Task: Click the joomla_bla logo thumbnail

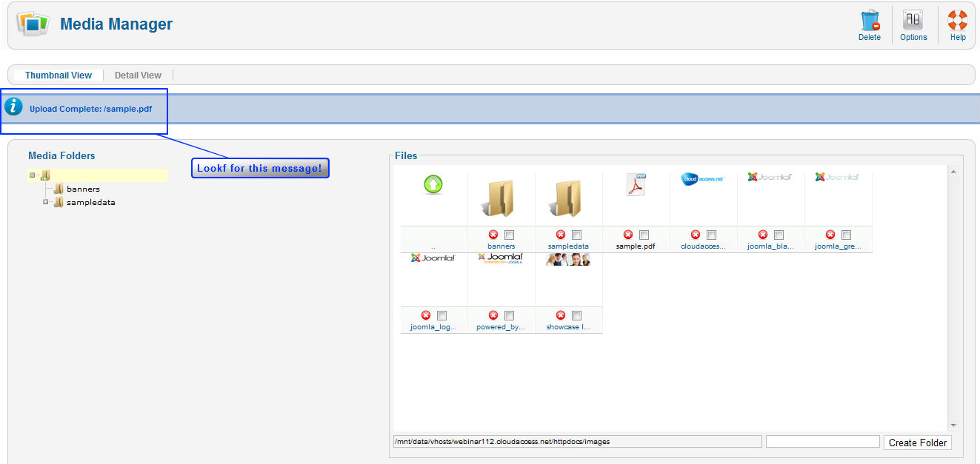Action: (x=770, y=177)
